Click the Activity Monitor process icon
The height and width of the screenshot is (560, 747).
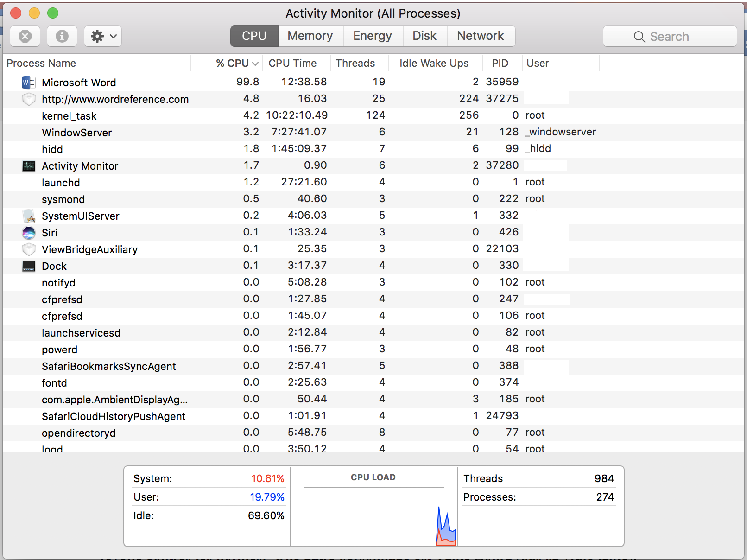[29, 166]
